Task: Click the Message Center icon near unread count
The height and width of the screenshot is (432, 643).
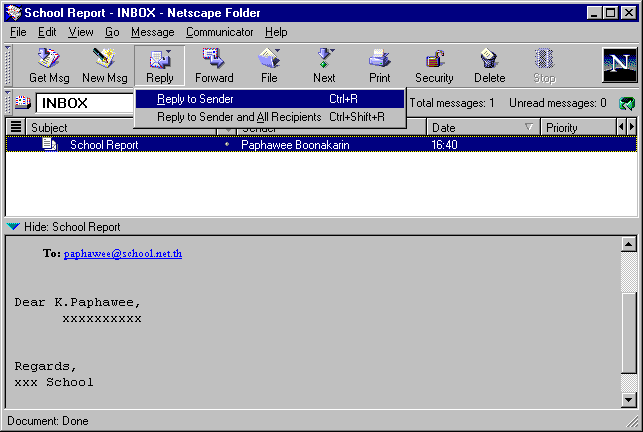Action: click(627, 103)
